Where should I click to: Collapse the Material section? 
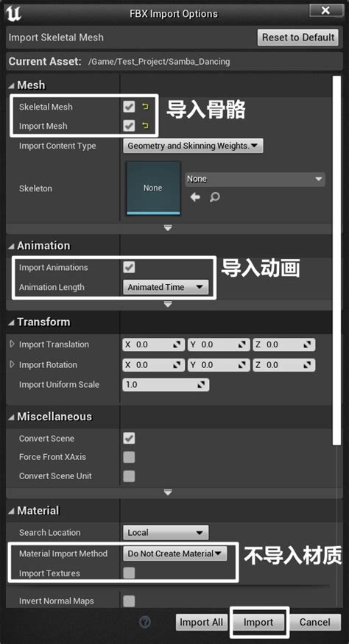(x=11, y=511)
